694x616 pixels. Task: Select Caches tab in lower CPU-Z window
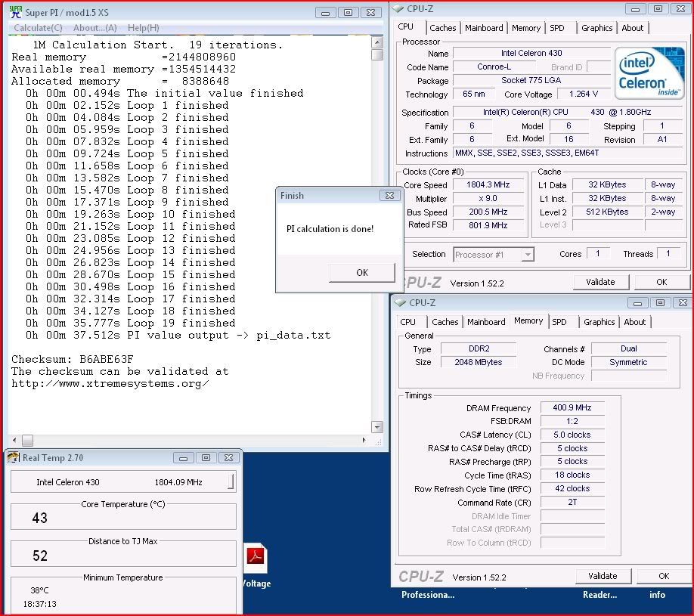(x=445, y=322)
